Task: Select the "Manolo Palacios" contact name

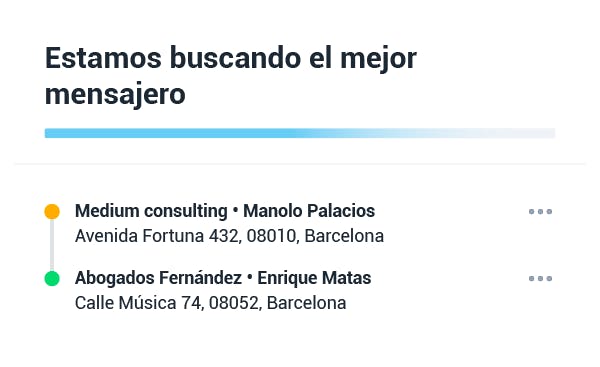Action: pos(309,211)
